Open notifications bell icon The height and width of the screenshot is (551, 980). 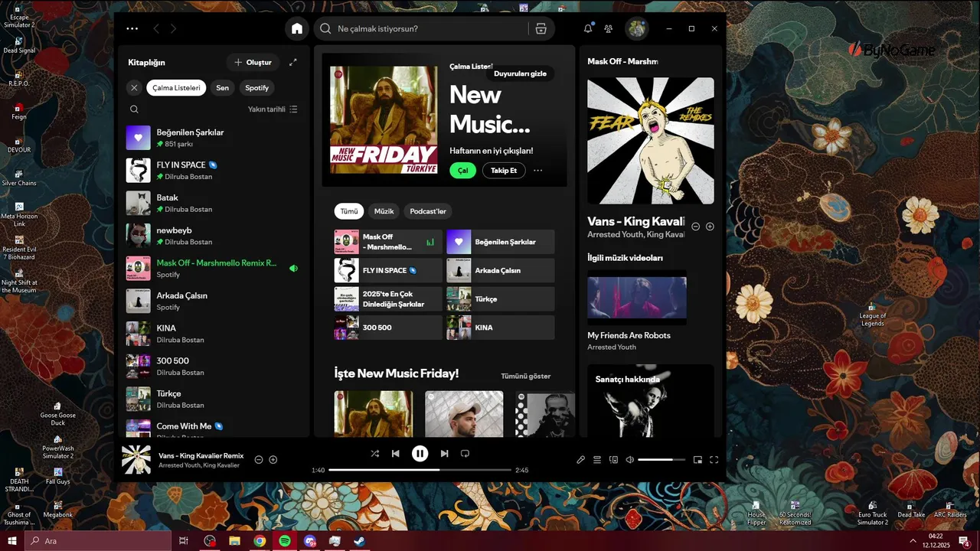point(588,28)
